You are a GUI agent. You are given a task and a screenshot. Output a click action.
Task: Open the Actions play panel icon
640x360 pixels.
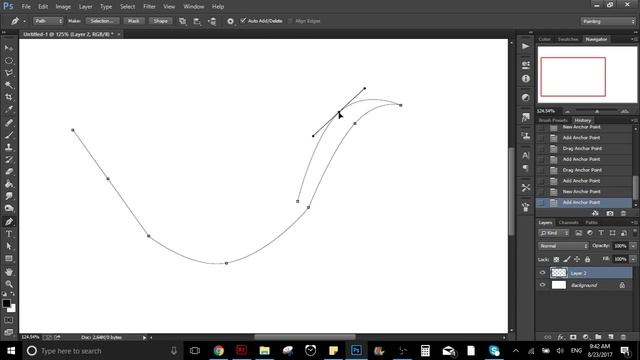pyautogui.click(x=526, y=46)
